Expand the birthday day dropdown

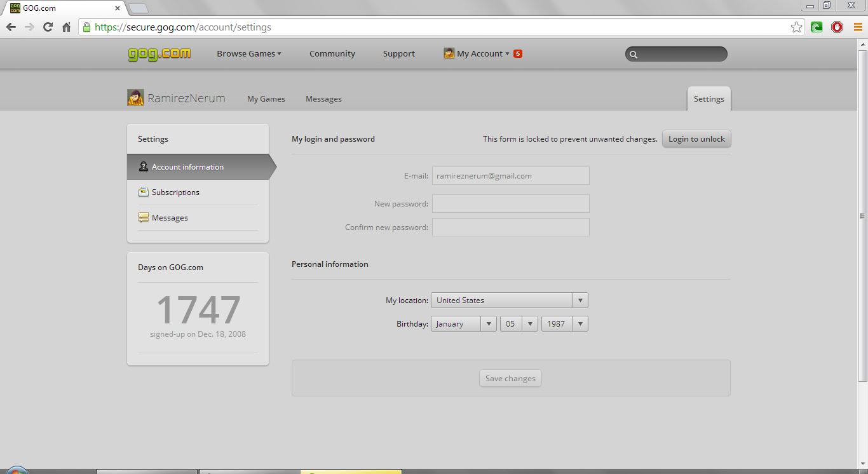519,323
